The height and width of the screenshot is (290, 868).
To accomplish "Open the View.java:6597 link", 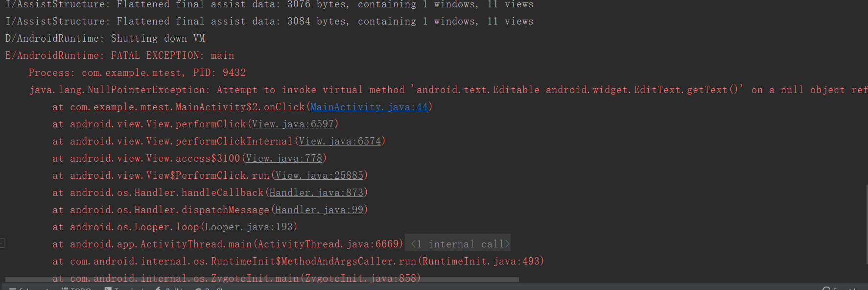I will pyautogui.click(x=293, y=124).
